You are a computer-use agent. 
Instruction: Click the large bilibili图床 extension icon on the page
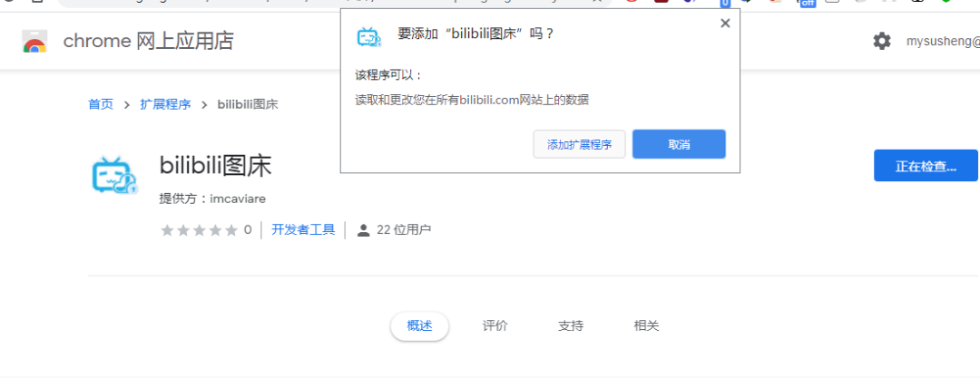point(114,174)
